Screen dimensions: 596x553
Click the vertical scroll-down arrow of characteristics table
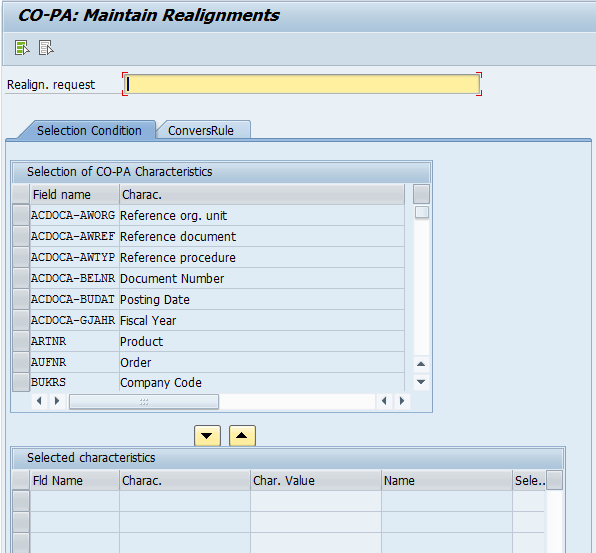421,382
